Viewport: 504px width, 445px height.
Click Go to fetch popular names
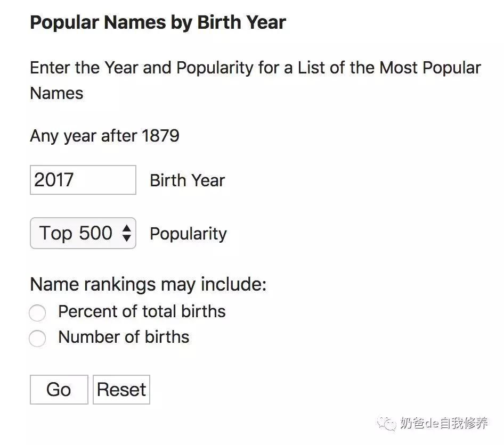[x=59, y=389]
